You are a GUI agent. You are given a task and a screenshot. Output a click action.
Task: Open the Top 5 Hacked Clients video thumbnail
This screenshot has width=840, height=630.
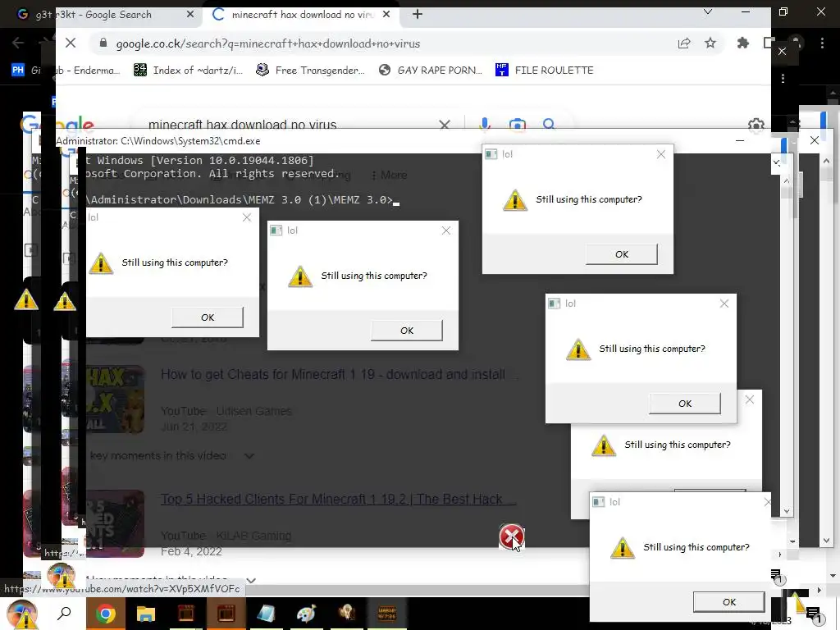click(x=115, y=524)
